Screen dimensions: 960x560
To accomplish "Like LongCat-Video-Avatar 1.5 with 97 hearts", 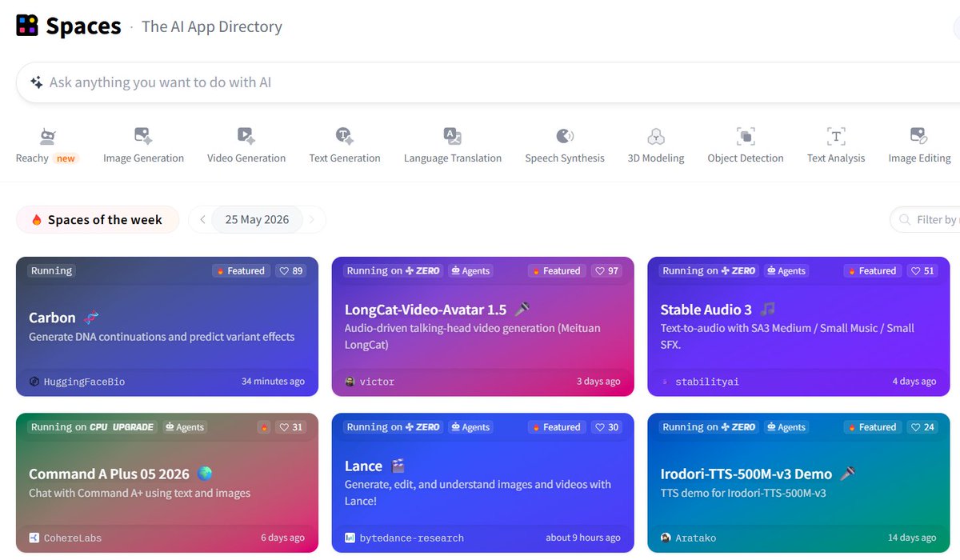I will 606,271.
